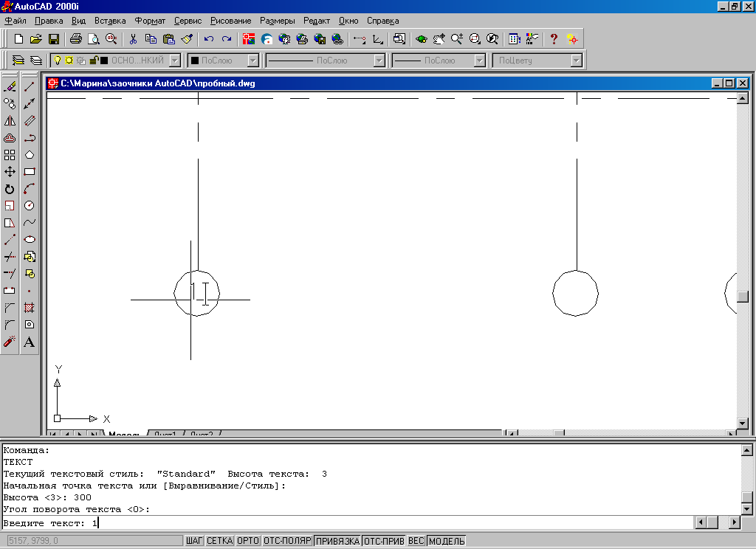This screenshot has height=549, width=756.
Task: Open the Рисование menu
Action: click(x=230, y=21)
